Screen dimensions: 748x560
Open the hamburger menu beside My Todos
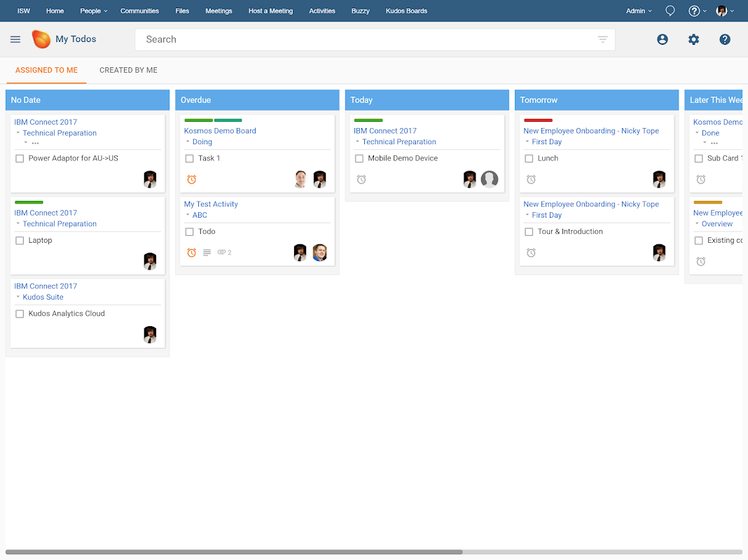click(x=15, y=40)
